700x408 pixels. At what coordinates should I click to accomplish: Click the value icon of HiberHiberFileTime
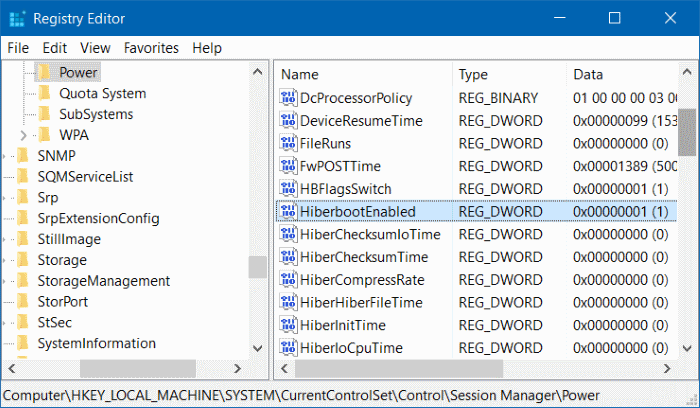[x=288, y=302]
